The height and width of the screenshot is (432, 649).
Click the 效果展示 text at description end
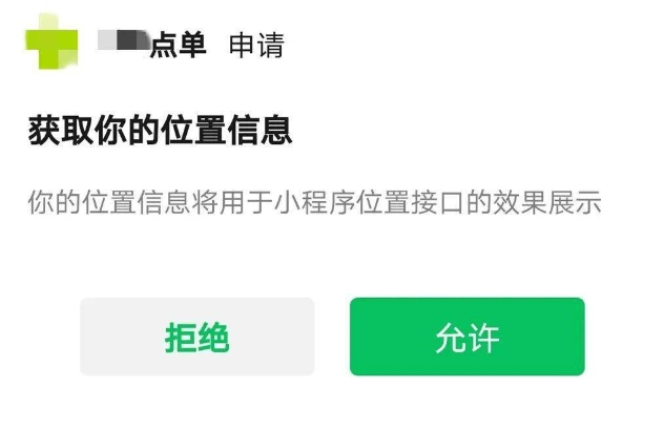547,203
